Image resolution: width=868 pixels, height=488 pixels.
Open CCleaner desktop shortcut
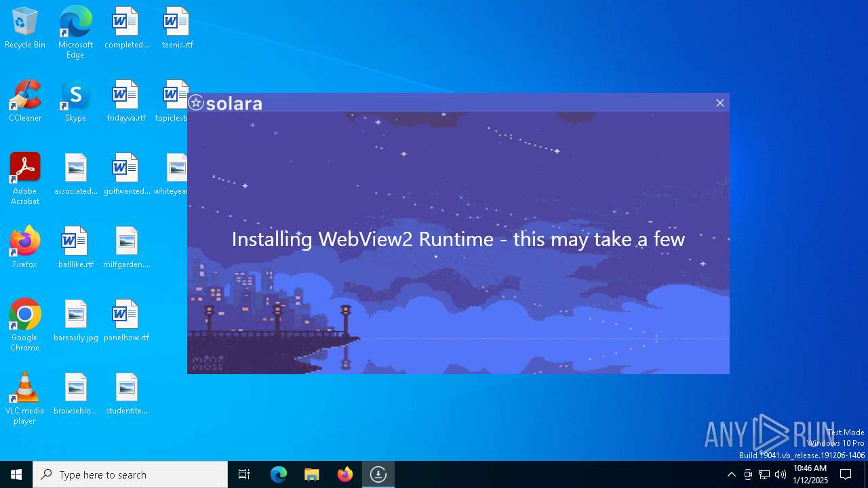(x=25, y=102)
